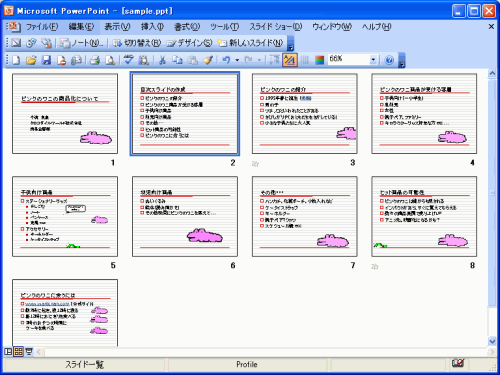This screenshot has width=500, height=375.
Task: Toggle the highlighted Show Formatting button
Action: point(289,60)
